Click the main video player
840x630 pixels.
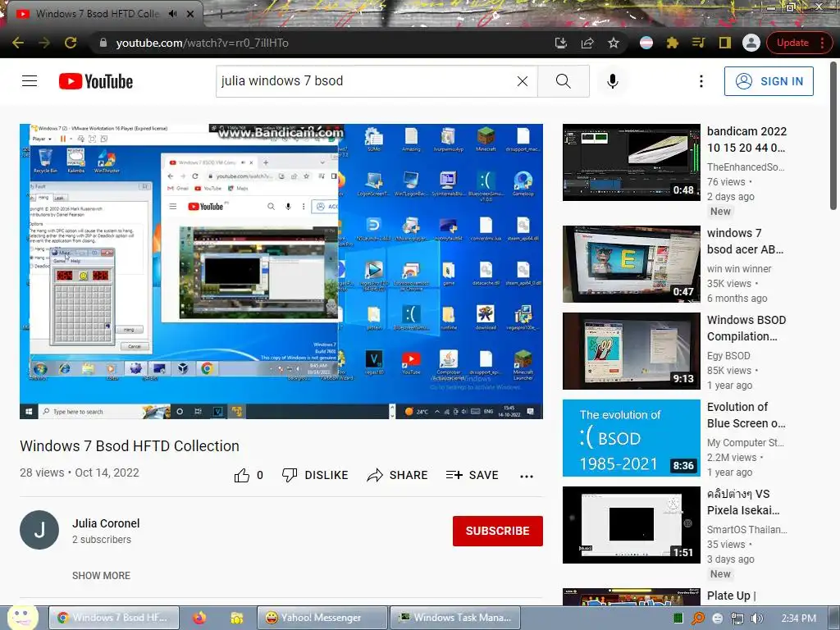(281, 271)
